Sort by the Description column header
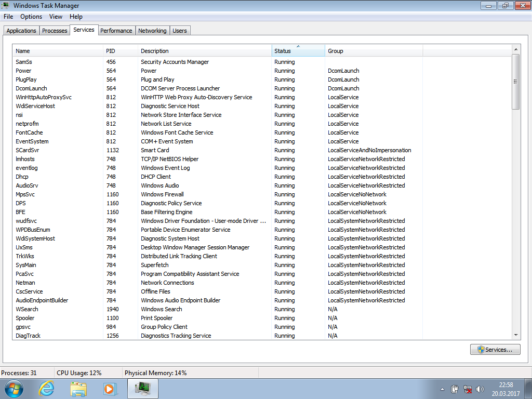532x399 pixels. 205,51
